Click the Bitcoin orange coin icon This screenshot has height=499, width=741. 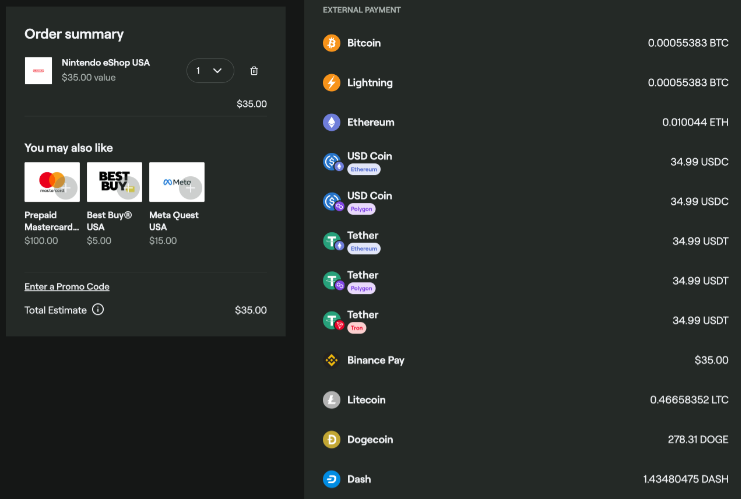coord(331,43)
